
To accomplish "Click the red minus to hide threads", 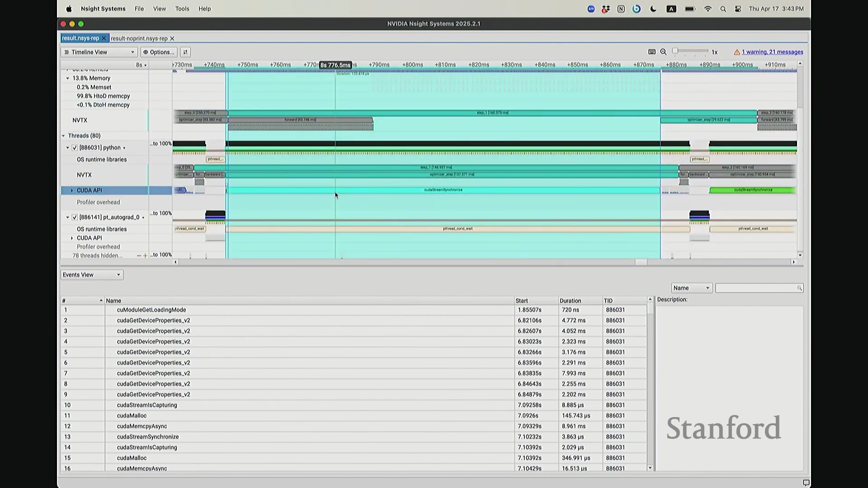I will click(x=139, y=256).
